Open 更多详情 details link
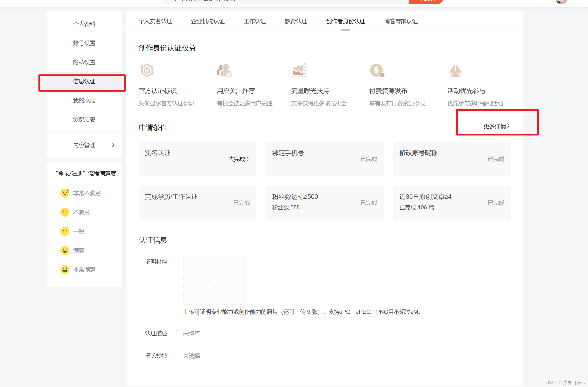Image resolution: width=588 pixels, height=387 pixels. coord(496,126)
